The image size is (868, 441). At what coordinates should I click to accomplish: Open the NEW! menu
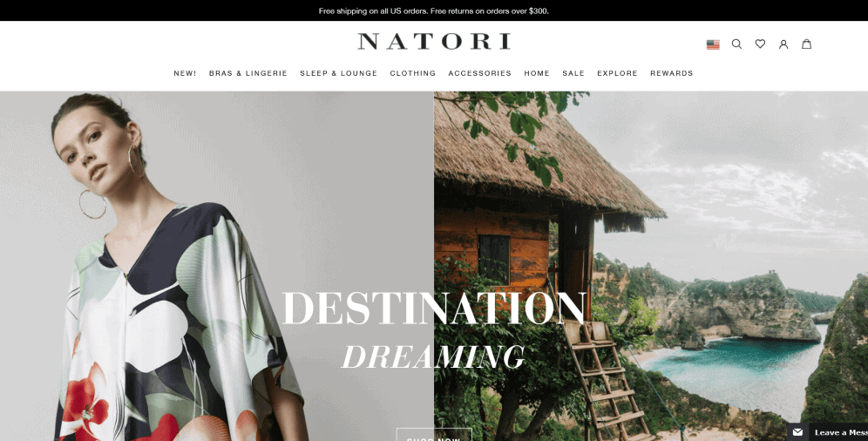[x=185, y=73]
